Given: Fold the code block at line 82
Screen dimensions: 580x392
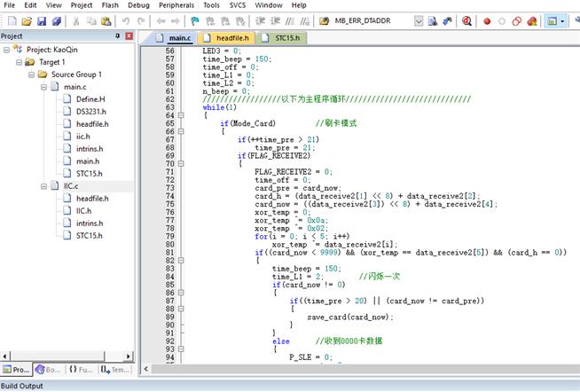Looking at the screenshot, I should pyautogui.click(x=181, y=261).
